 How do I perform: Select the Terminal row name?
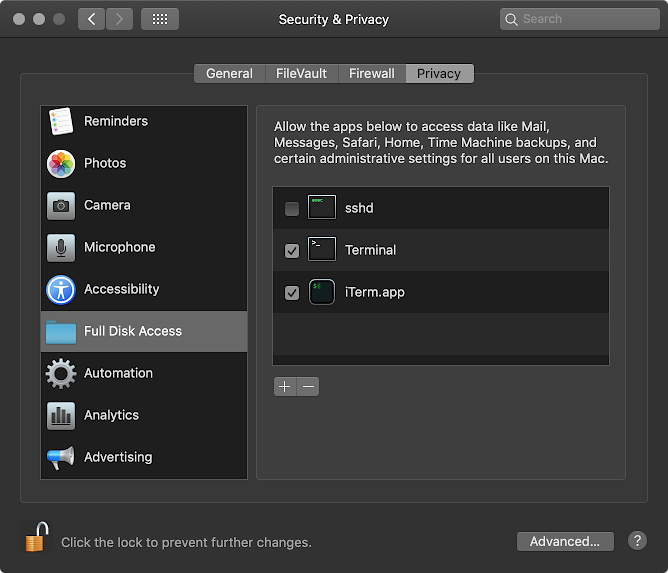click(x=371, y=250)
